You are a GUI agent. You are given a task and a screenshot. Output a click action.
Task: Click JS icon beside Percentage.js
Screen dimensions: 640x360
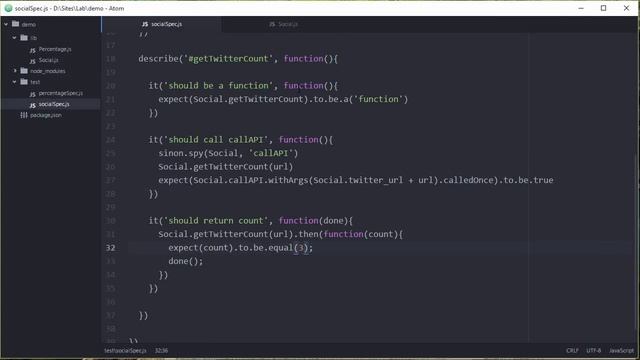pos(33,50)
